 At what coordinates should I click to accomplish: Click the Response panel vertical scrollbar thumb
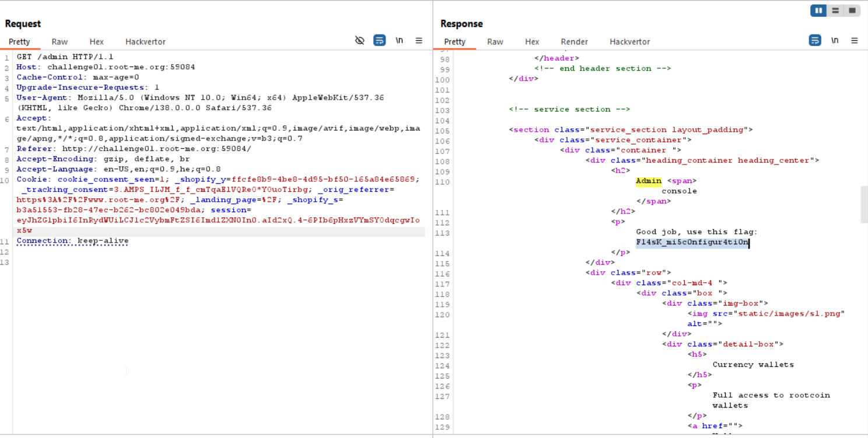[x=864, y=205]
